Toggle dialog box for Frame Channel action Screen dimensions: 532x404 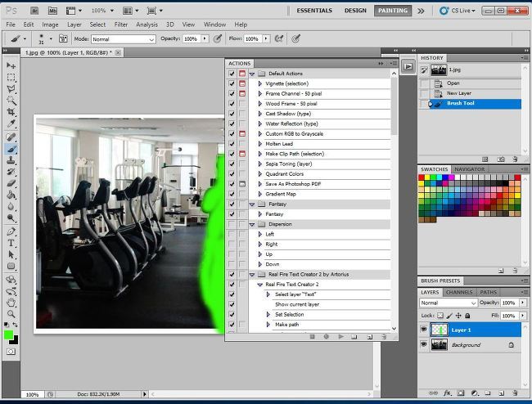pos(242,93)
